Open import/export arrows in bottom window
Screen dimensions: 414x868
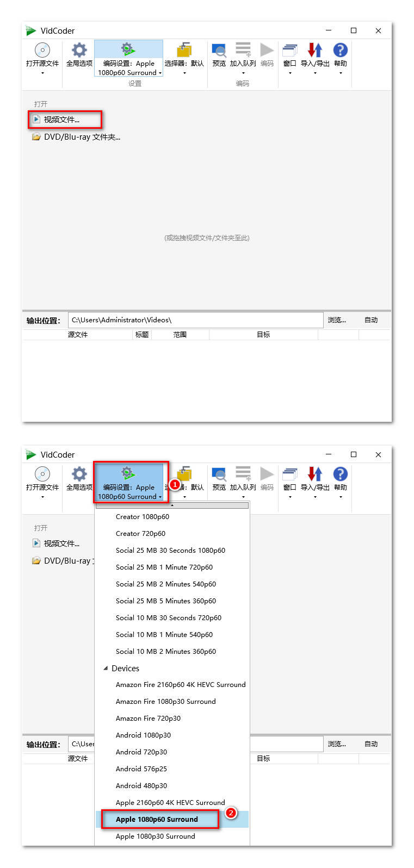point(315,474)
